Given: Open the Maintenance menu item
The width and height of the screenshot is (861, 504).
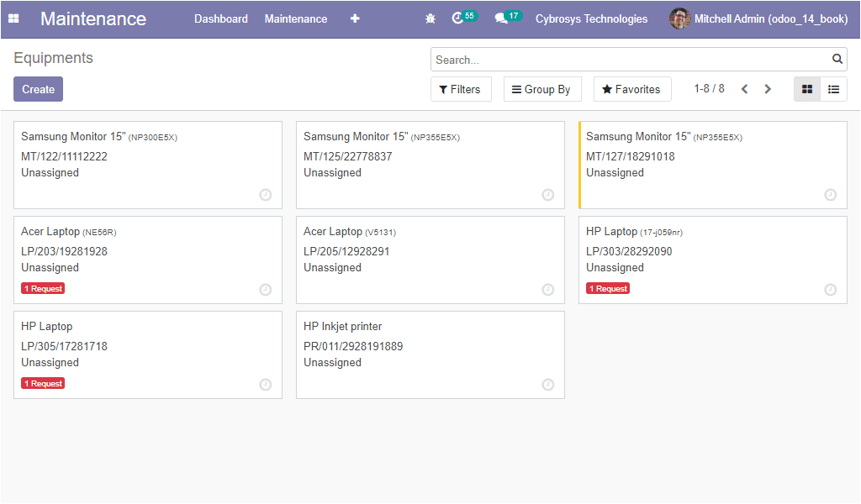Looking at the screenshot, I should 296,18.
